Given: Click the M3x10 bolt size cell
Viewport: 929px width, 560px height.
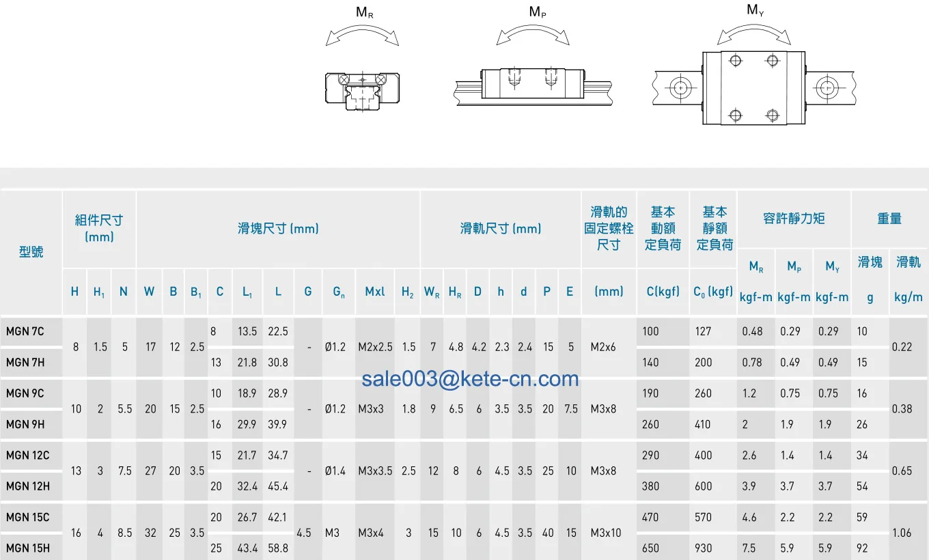Looking at the screenshot, I should pyautogui.click(x=606, y=533).
